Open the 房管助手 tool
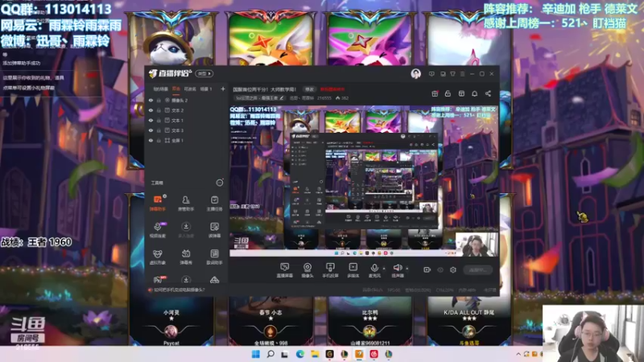The height and width of the screenshot is (362, 644). click(x=186, y=204)
